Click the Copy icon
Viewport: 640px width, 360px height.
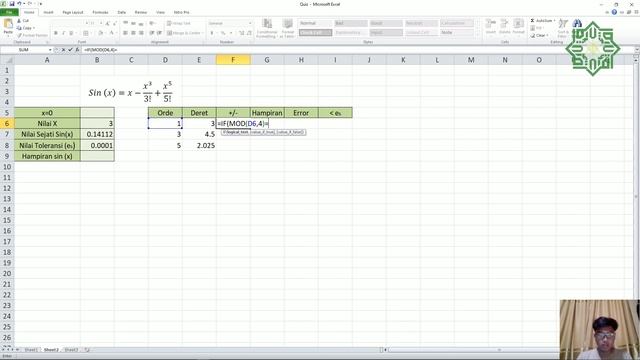(x=19, y=28)
